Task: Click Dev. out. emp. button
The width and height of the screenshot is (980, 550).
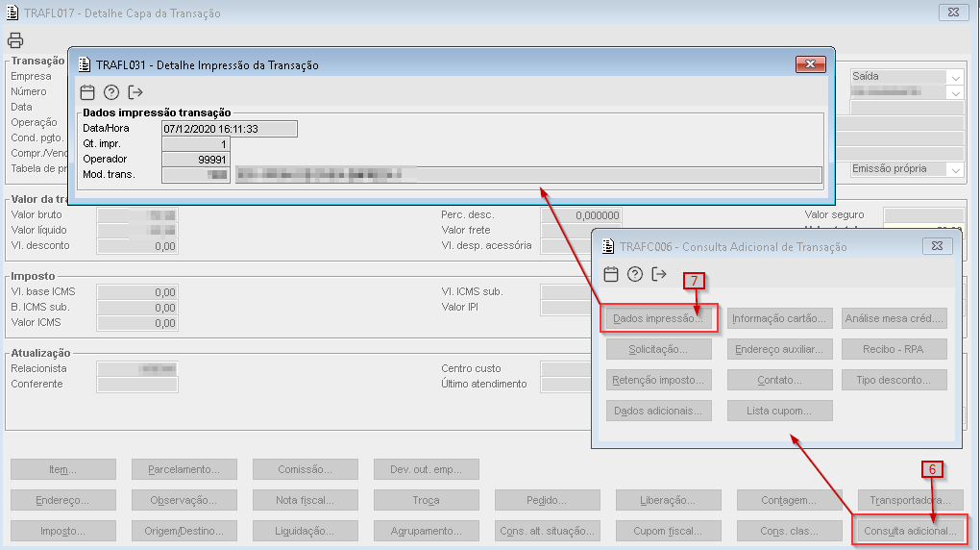Action: pyautogui.click(x=427, y=469)
